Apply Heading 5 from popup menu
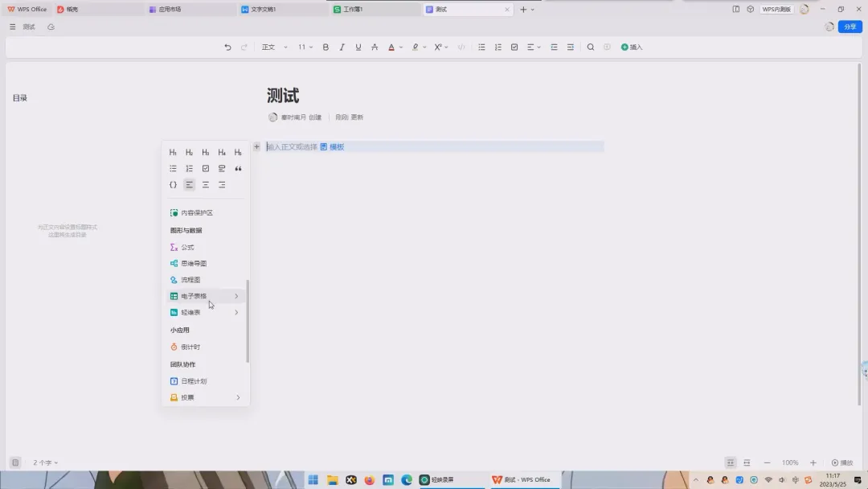This screenshot has width=868, height=489. coord(238,152)
